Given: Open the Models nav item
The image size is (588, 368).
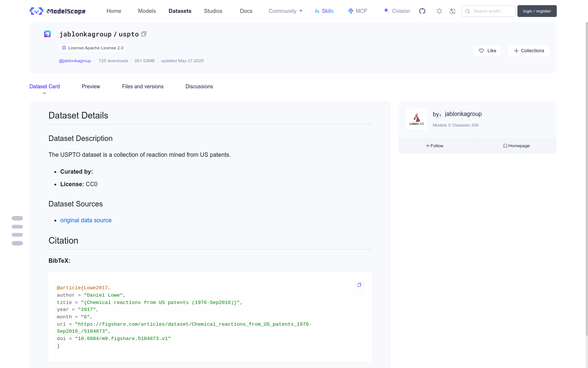Looking at the screenshot, I should [147, 11].
